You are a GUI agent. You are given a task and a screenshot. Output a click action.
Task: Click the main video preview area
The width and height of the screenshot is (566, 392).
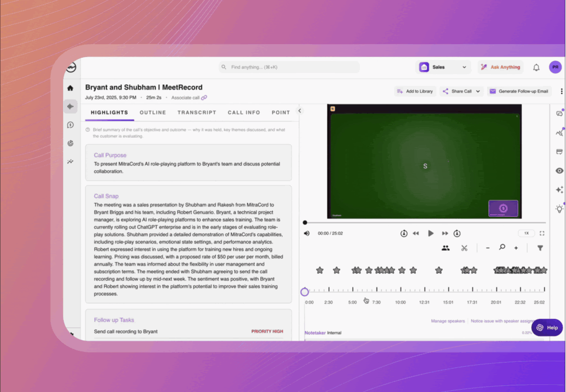(425, 161)
